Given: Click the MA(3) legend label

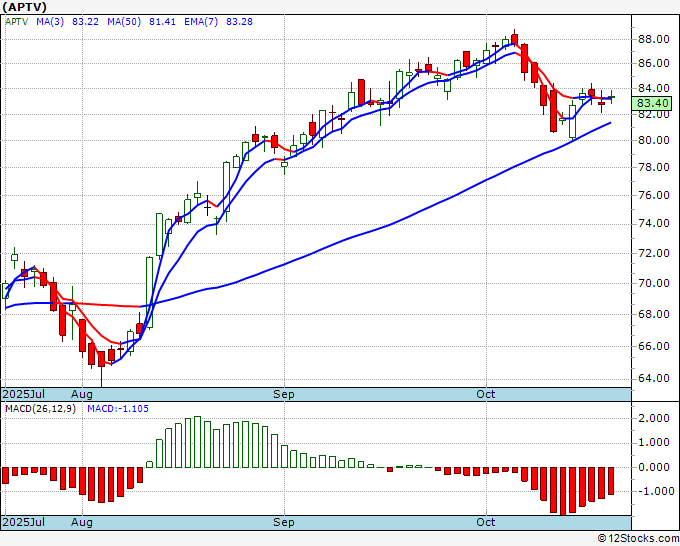Looking at the screenshot, I should 50,22.
